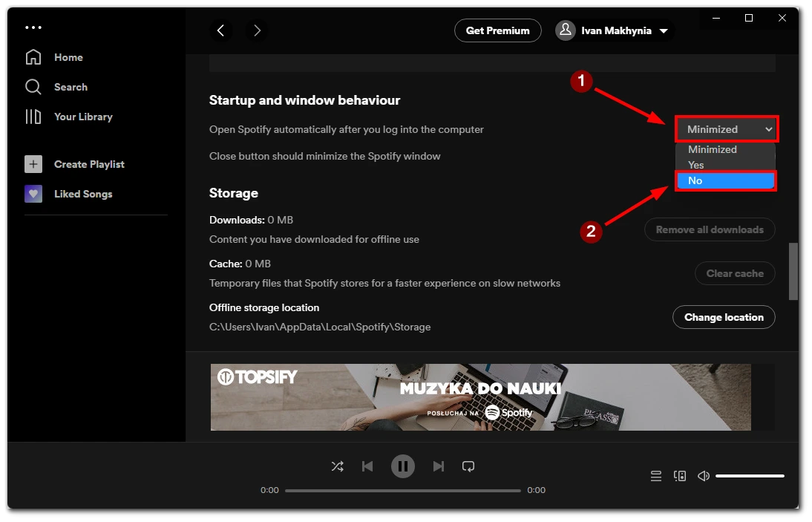Click the Your Library shelves icon
Screen dimensions: 812x522
[x=33, y=117]
